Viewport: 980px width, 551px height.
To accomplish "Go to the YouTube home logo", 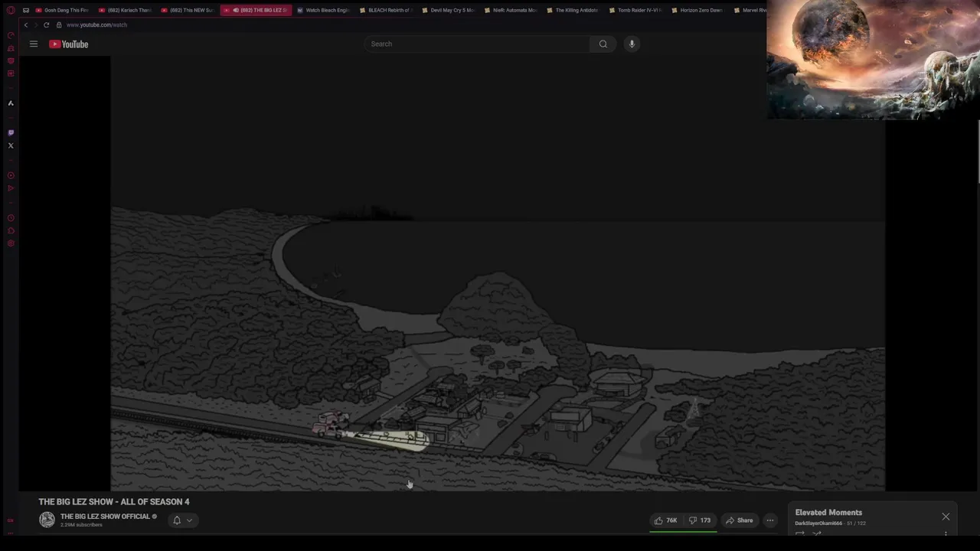I will [69, 44].
